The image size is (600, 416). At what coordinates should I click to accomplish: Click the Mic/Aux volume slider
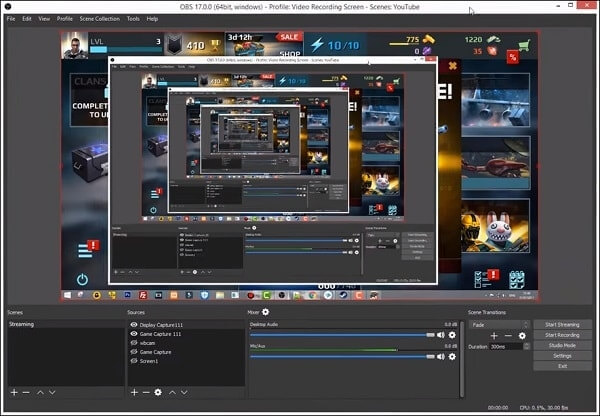[342, 357]
